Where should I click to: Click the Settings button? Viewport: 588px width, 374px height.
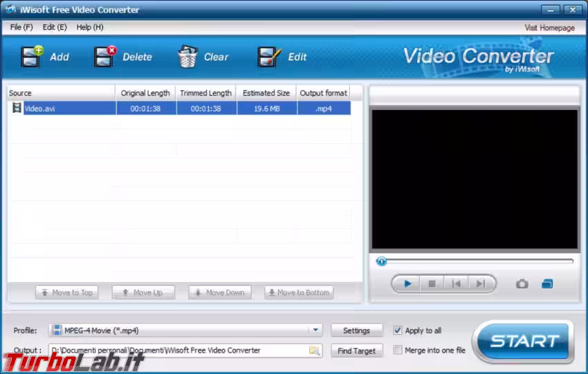[x=356, y=330]
